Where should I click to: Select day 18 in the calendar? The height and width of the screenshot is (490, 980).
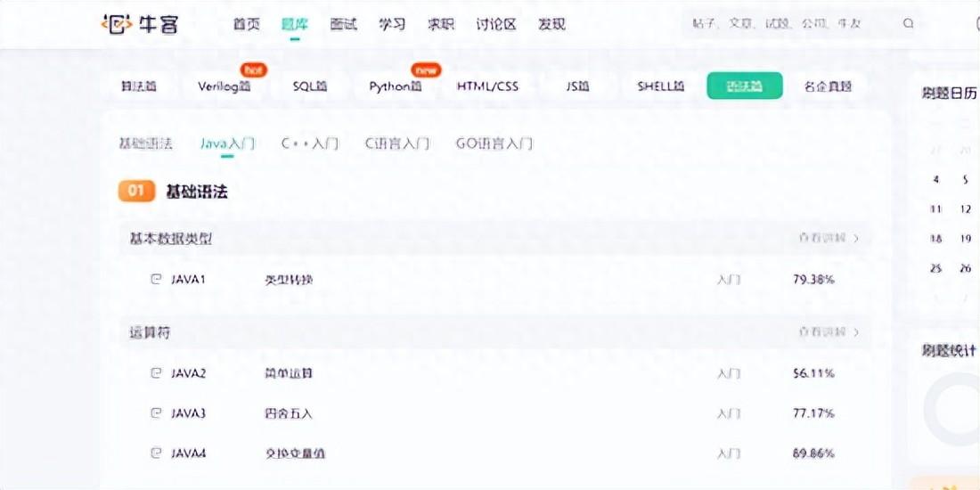pyautogui.click(x=935, y=238)
